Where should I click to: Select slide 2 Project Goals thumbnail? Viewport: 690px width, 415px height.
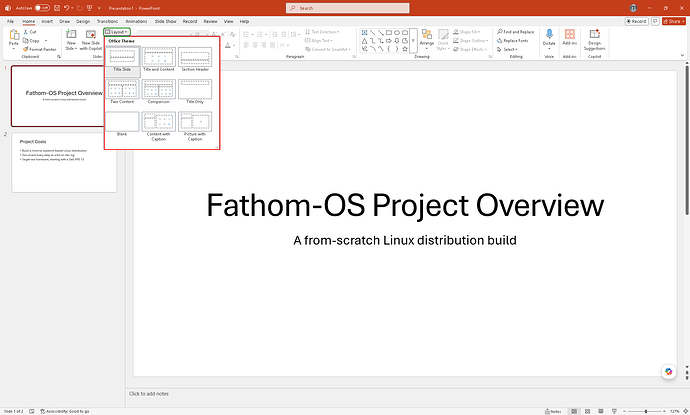[64, 162]
